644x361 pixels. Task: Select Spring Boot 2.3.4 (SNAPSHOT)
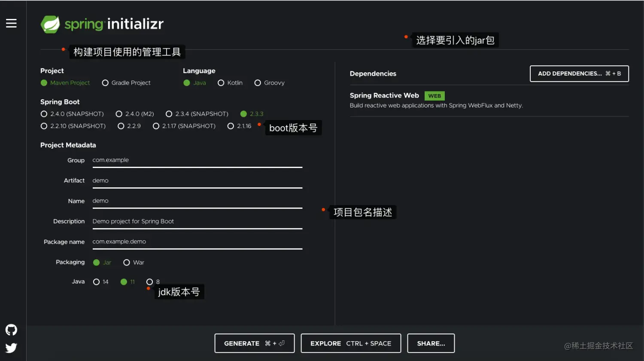click(x=197, y=114)
